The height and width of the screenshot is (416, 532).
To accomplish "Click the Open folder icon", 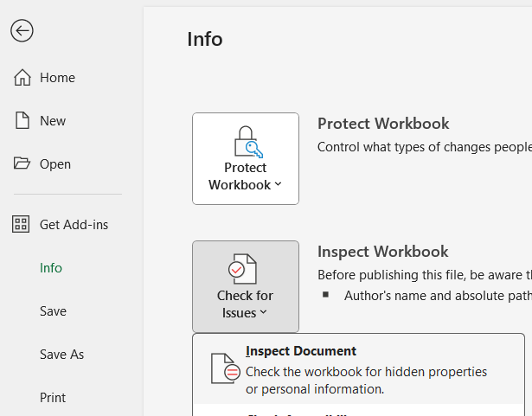I will [x=22, y=163].
